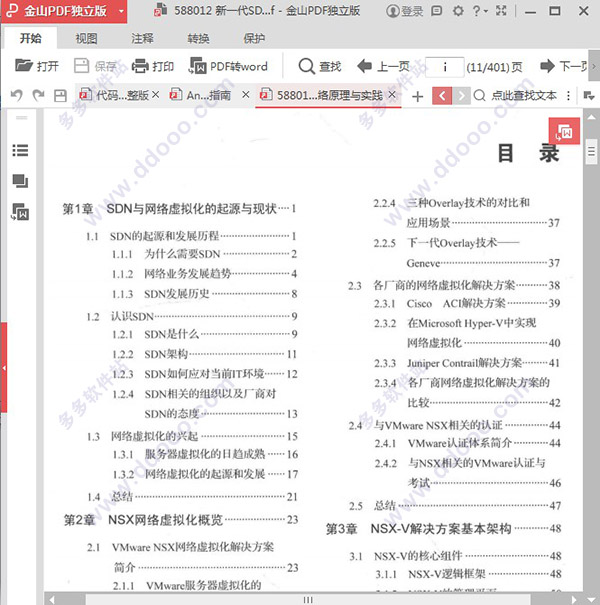
Task: Switch to the 转换 ribbon tab
Action: click(198, 38)
